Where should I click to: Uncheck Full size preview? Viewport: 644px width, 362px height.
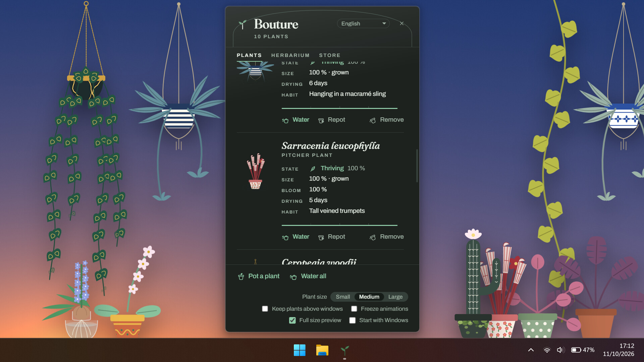(292, 320)
